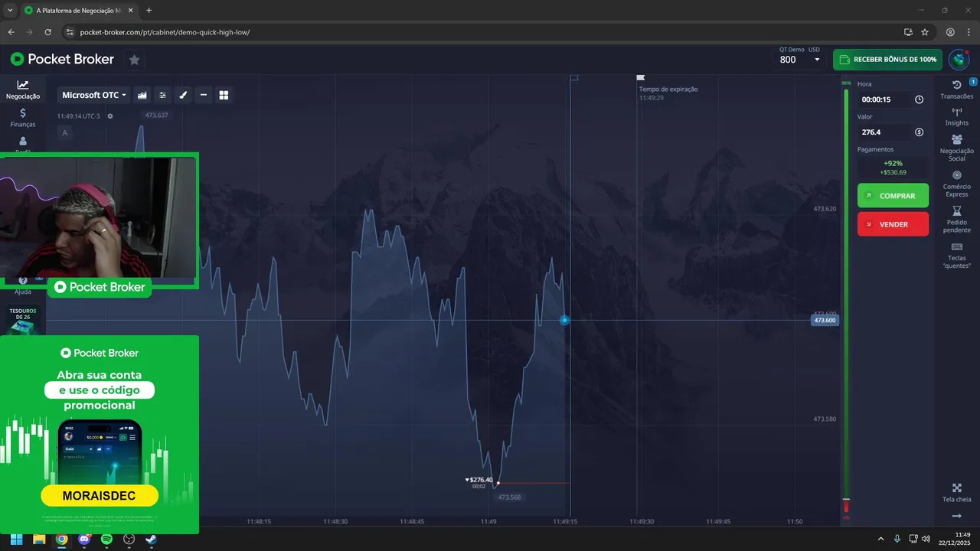Click the taskbar volume icon

926,539
